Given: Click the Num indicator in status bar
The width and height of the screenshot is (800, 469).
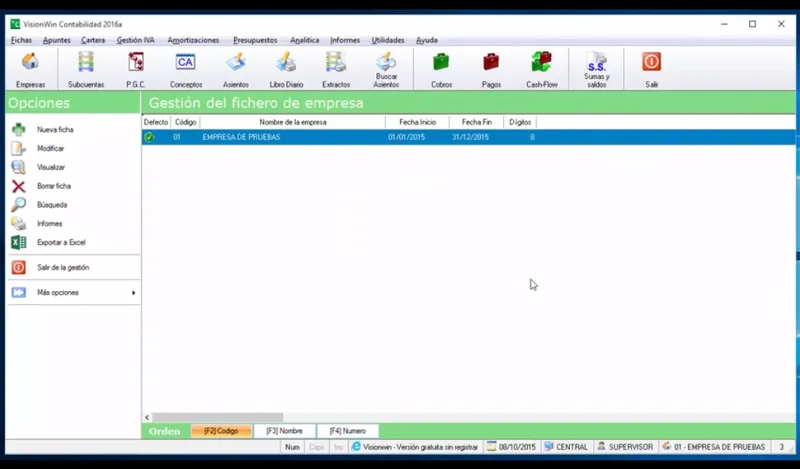Looking at the screenshot, I should [292, 447].
